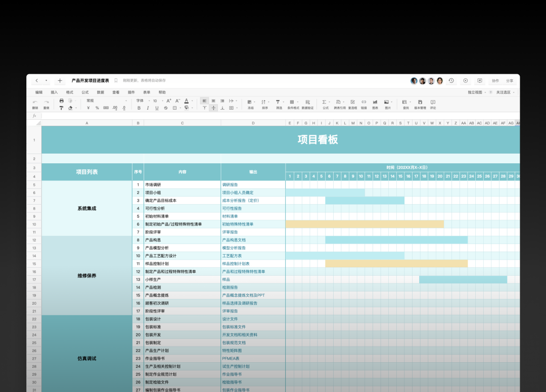Click the plus new document icon
546x392 pixels.
pyautogui.click(x=60, y=81)
